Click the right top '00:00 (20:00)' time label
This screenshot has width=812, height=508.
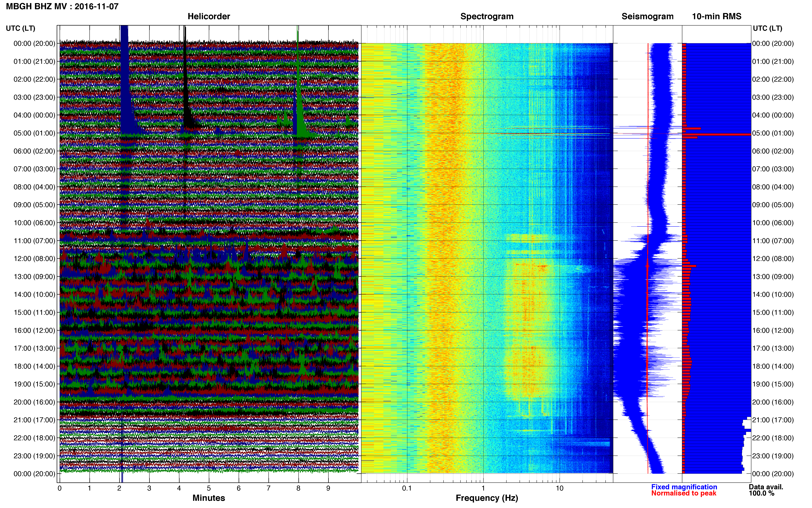(773, 44)
